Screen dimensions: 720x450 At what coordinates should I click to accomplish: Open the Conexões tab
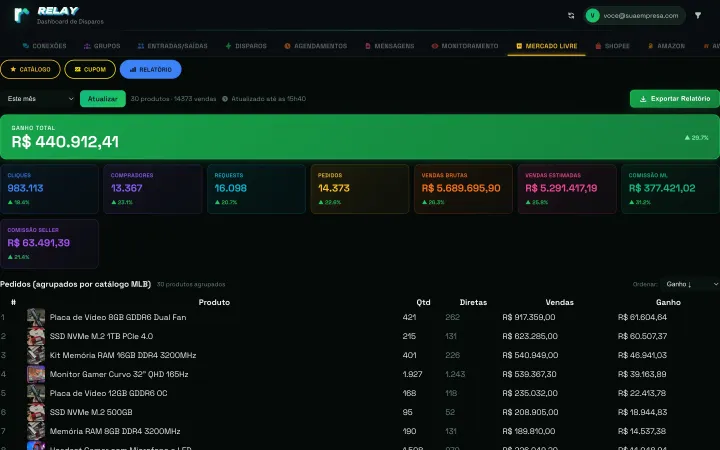coord(45,46)
